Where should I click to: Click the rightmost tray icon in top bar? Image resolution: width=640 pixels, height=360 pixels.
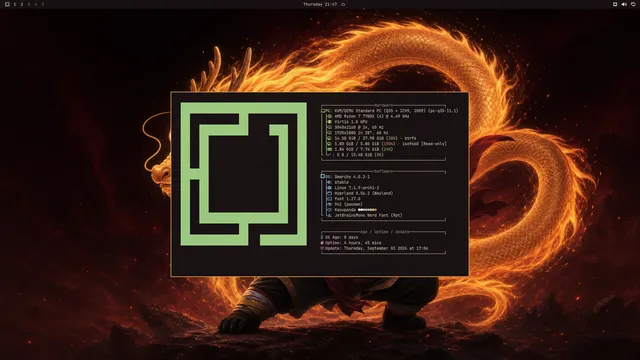(633, 4)
